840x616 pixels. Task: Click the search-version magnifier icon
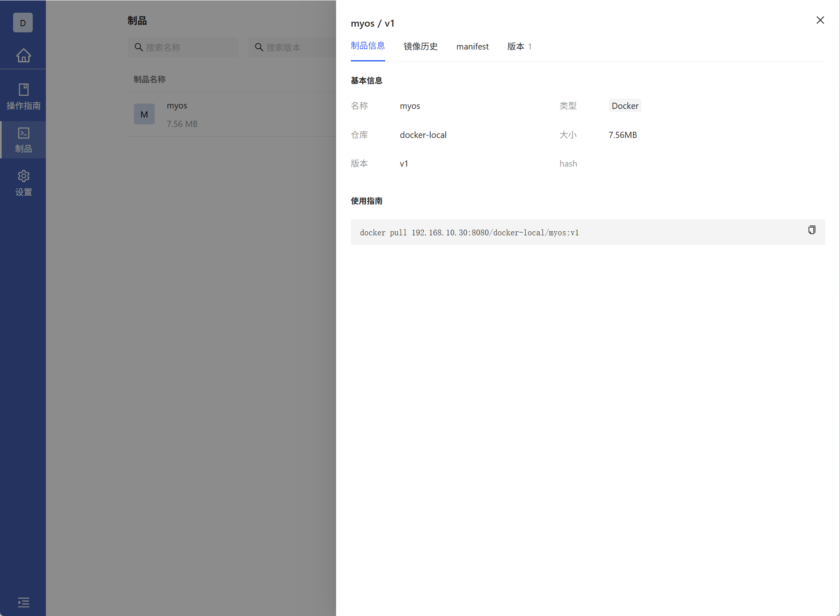(x=259, y=47)
